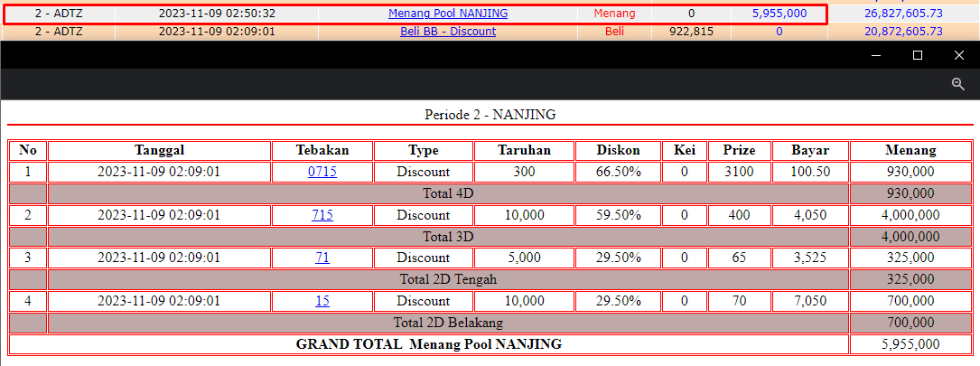Click the prize value 70

tap(740, 301)
